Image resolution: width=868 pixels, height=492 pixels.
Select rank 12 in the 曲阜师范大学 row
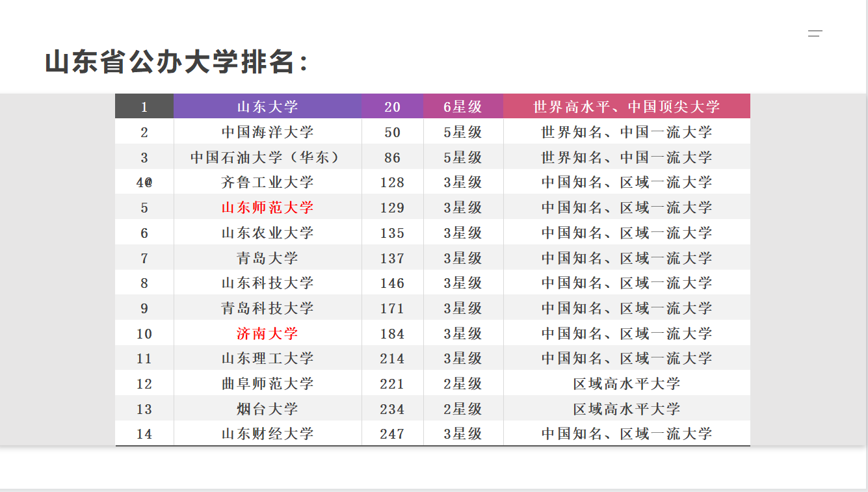coord(144,383)
